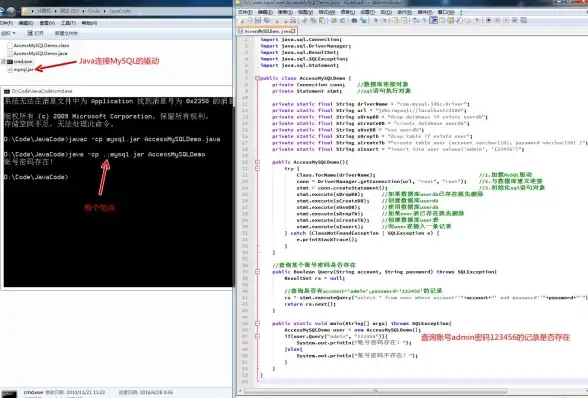Collapse the if(user.Query) block fold marker
Screen dimensions: 588x398
(257, 336)
